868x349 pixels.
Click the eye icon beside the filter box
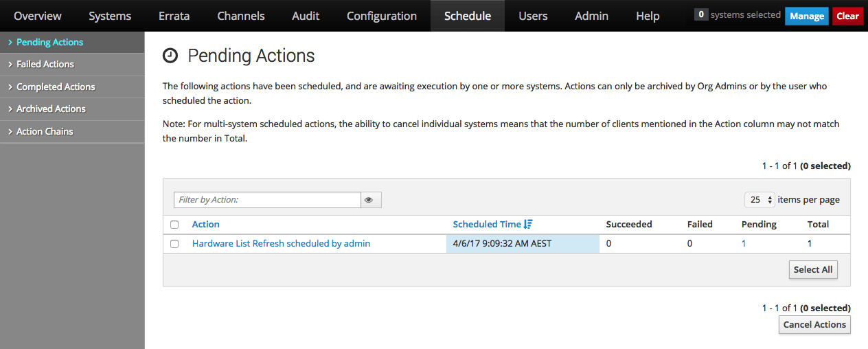click(x=371, y=200)
